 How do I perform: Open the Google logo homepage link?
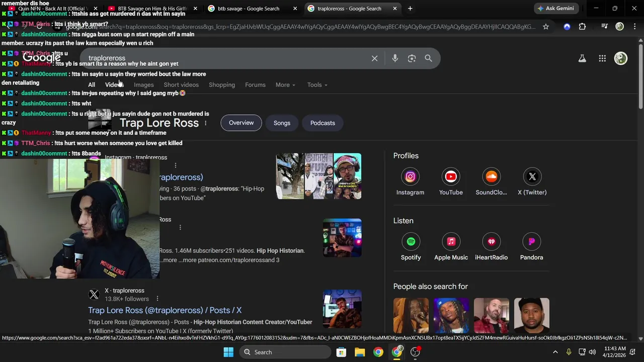(x=42, y=57)
